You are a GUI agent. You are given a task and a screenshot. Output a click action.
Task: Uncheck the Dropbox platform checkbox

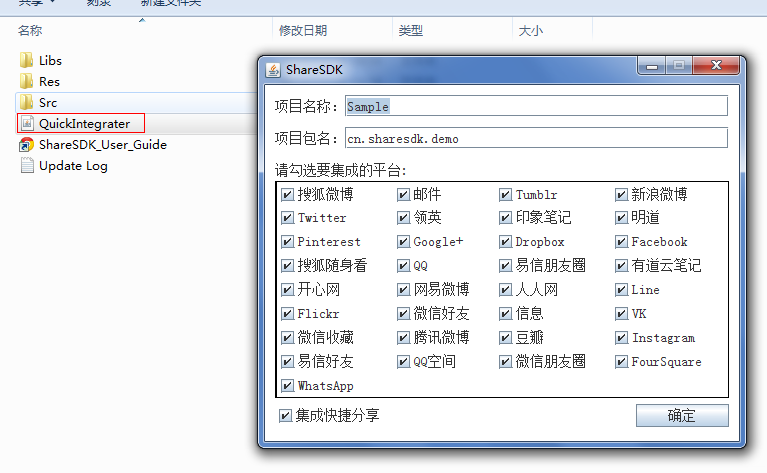click(505, 242)
